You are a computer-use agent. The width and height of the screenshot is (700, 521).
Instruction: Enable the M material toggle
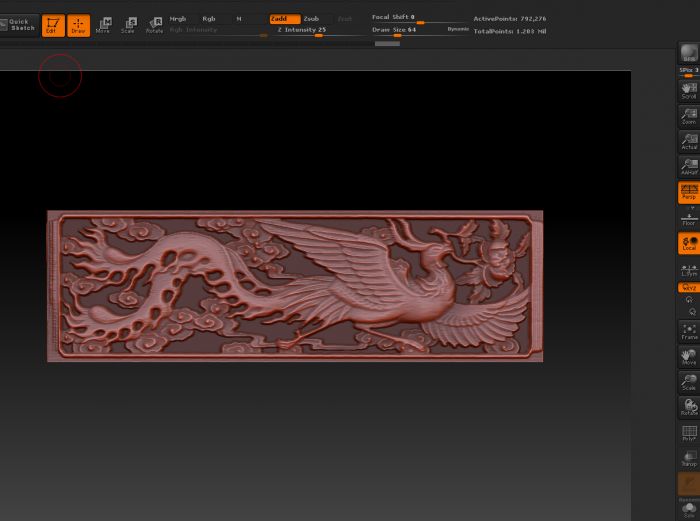(239, 19)
